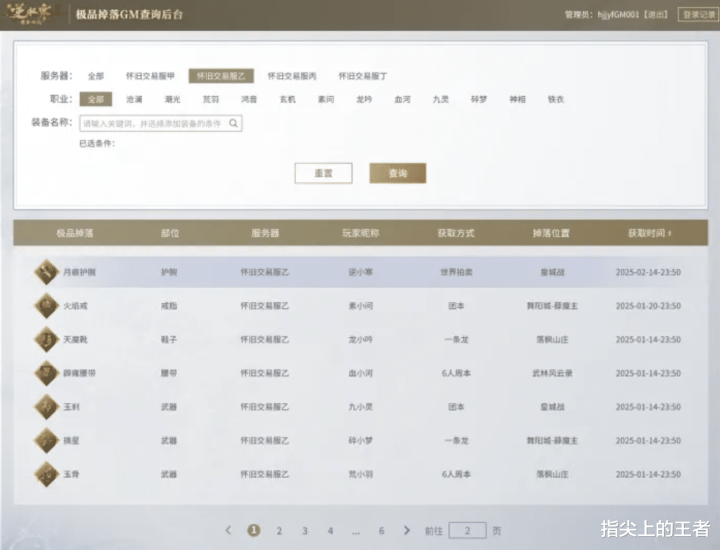Click the 月痕护腕 item icon
This screenshot has width=720, height=550.
click(x=46, y=272)
